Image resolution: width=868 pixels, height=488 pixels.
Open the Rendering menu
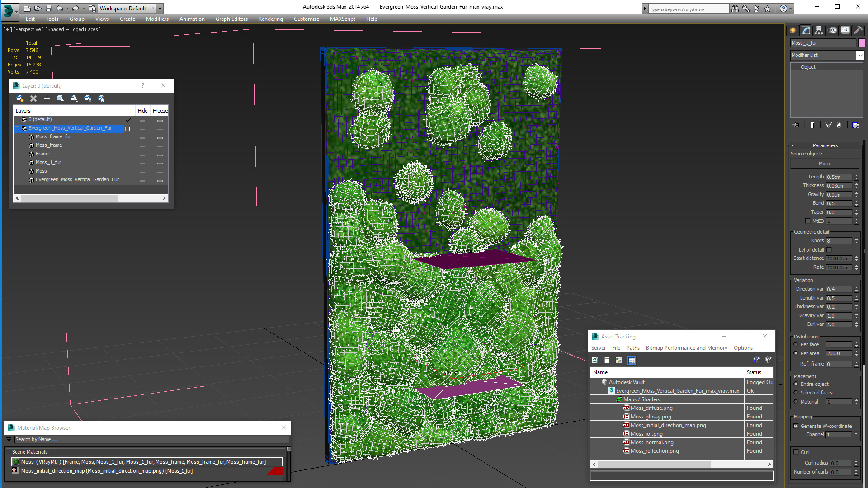click(x=270, y=19)
